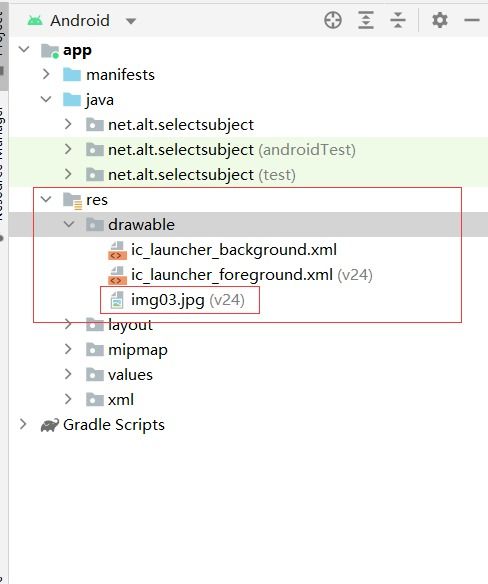
Task: Expand the manifests folder
Action: click(46, 74)
